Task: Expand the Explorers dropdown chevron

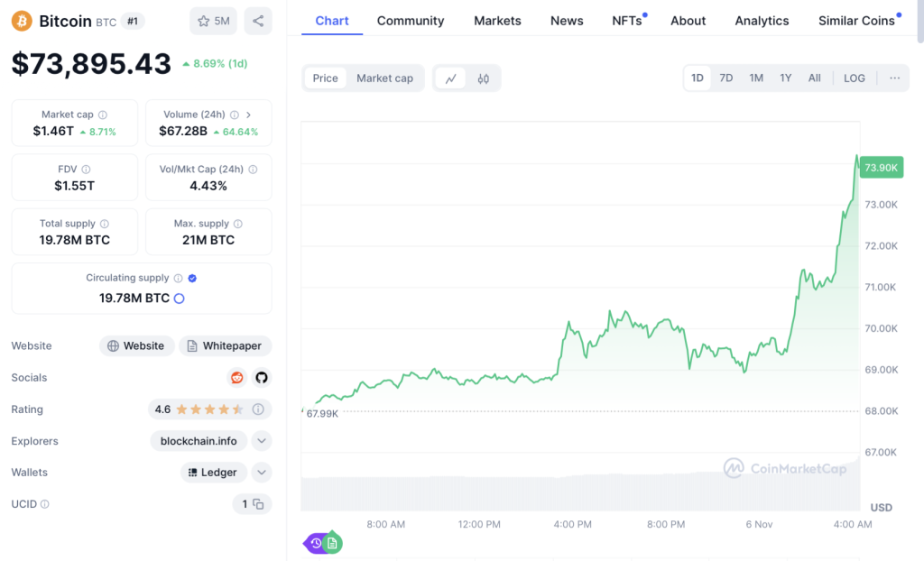Action: pyautogui.click(x=262, y=441)
